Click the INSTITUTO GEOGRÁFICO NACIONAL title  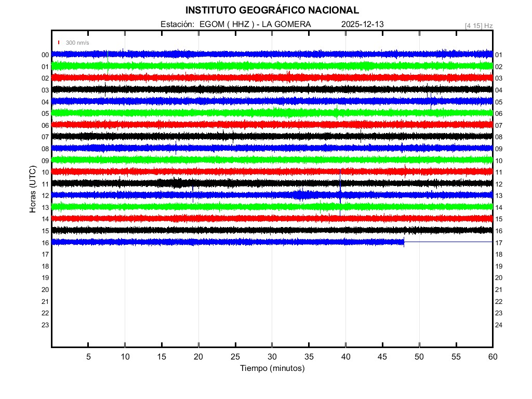tap(272, 10)
